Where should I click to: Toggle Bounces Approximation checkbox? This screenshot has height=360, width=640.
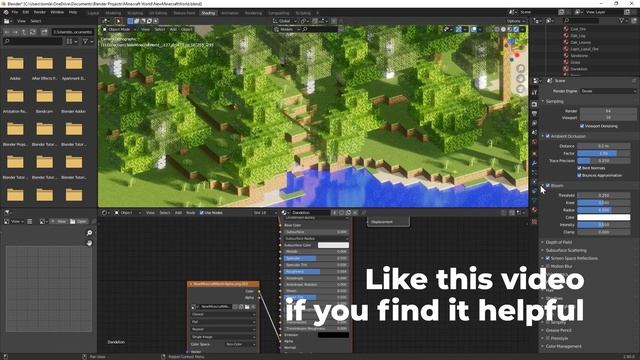click(x=579, y=176)
